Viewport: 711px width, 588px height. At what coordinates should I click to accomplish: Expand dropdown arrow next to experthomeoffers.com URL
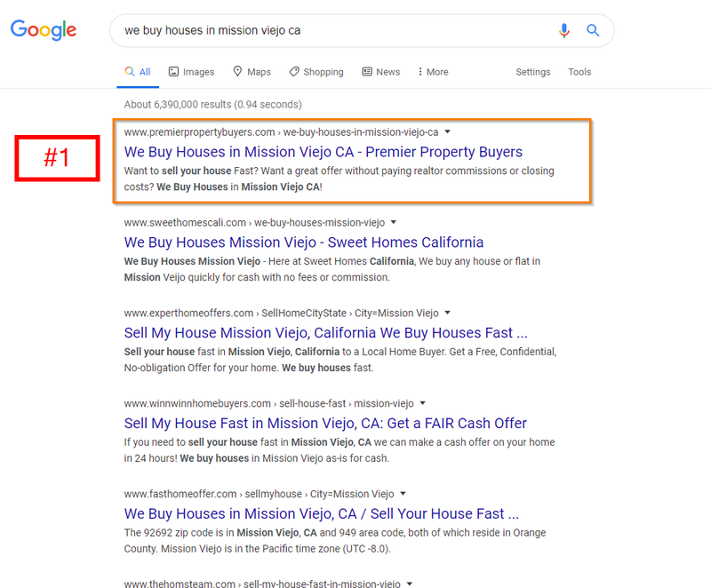(448, 313)
